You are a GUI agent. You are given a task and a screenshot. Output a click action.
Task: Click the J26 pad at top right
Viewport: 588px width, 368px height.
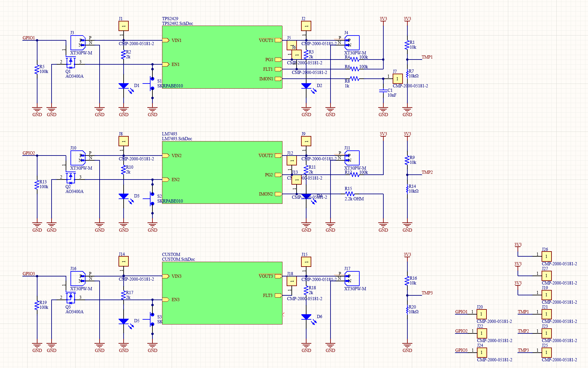pos(546,256)
